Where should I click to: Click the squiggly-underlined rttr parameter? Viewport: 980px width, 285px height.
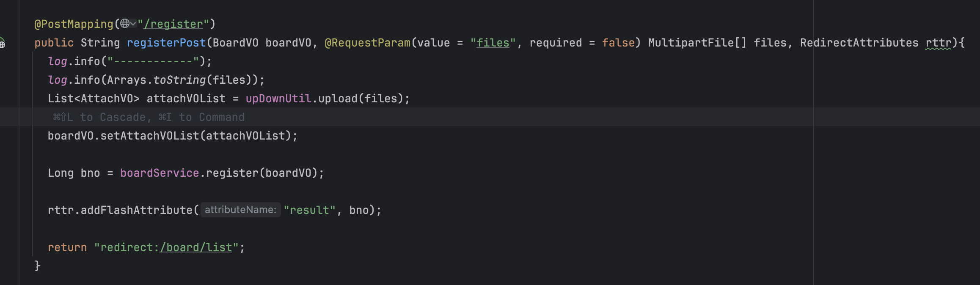[x=938, y=43]
